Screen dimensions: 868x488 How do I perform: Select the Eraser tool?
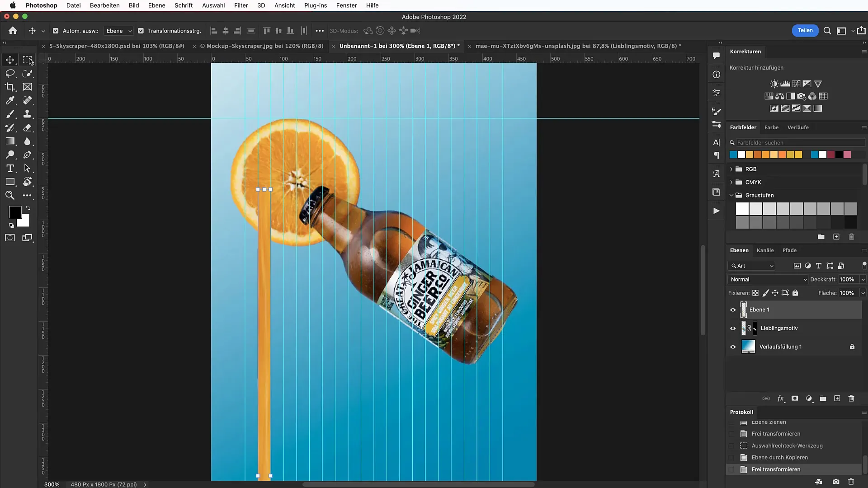(x=27, y=127)
